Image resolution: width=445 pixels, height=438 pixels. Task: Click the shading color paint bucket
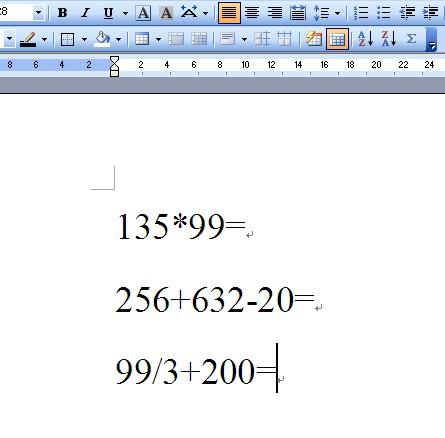point(103,39)
